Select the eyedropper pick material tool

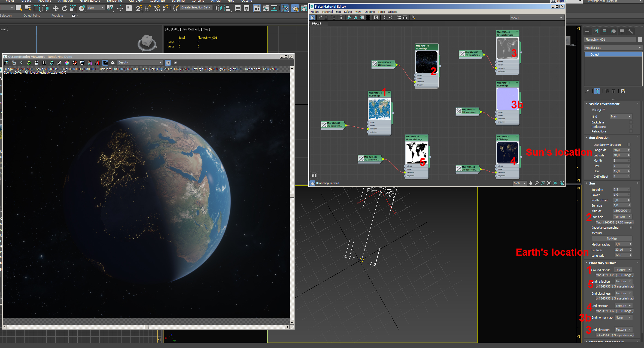tap(320, 18)
